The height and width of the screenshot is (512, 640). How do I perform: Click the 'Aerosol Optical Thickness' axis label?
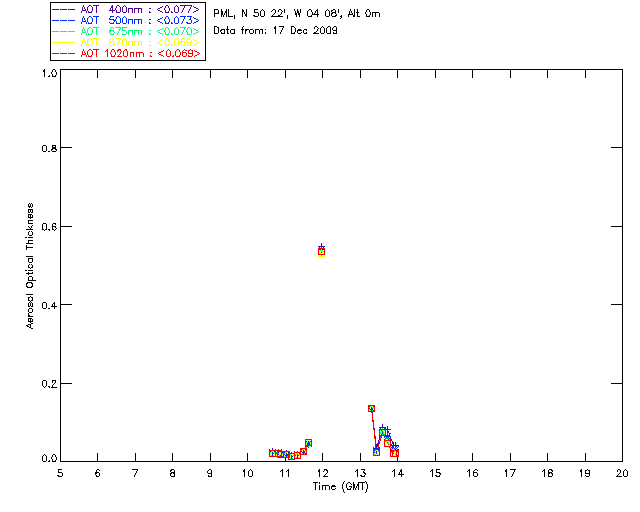point(30,266)
